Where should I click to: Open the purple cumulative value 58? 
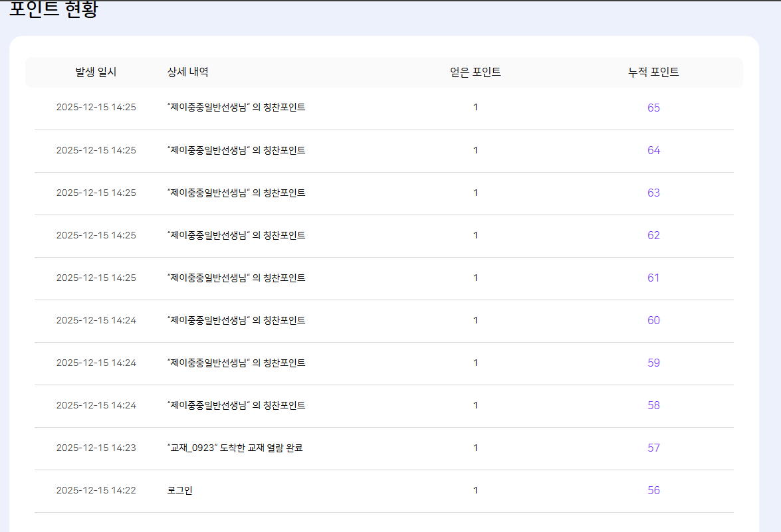coord(653,406)
